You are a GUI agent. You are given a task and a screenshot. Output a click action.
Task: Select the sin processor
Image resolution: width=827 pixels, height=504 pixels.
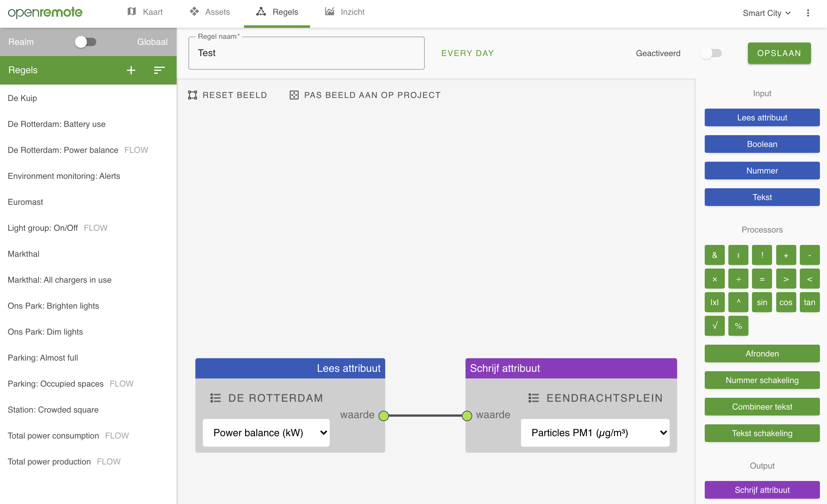click(x=762, y=302)
